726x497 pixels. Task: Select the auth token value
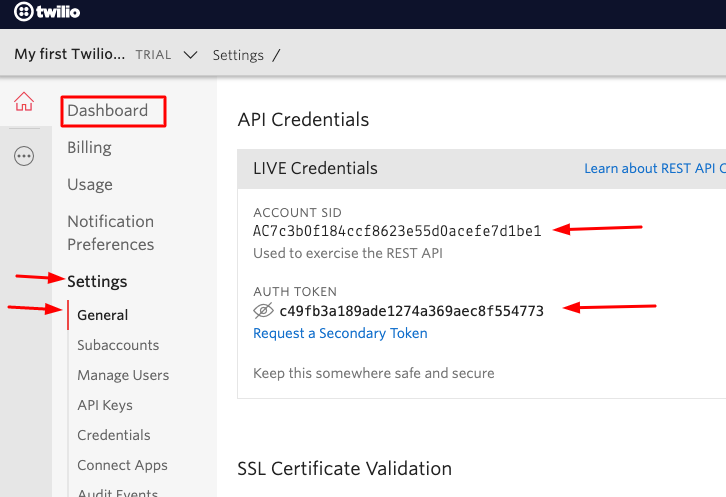point(412,311)
